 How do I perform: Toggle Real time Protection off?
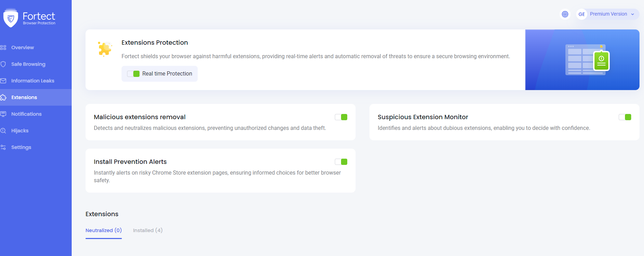point(133,73)
